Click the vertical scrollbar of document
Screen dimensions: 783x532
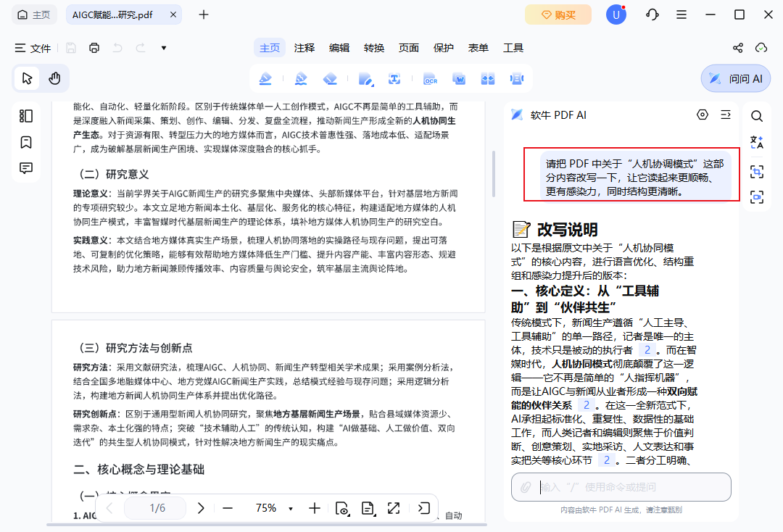(x=494, y=173)
